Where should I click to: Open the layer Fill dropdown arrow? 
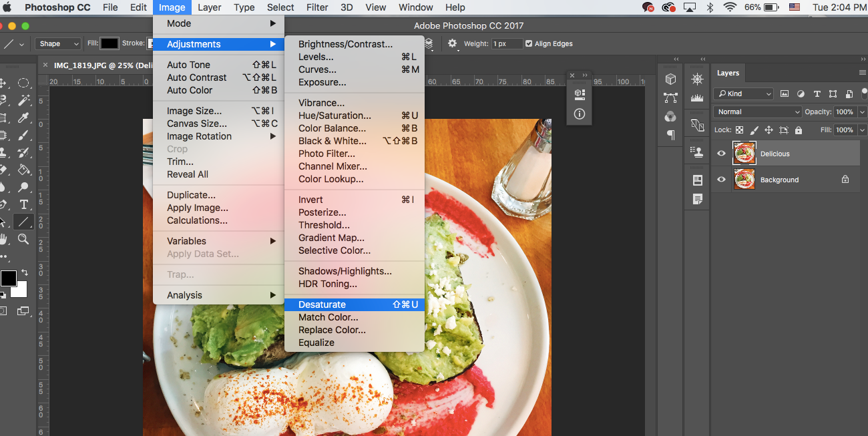coord(862,130)
